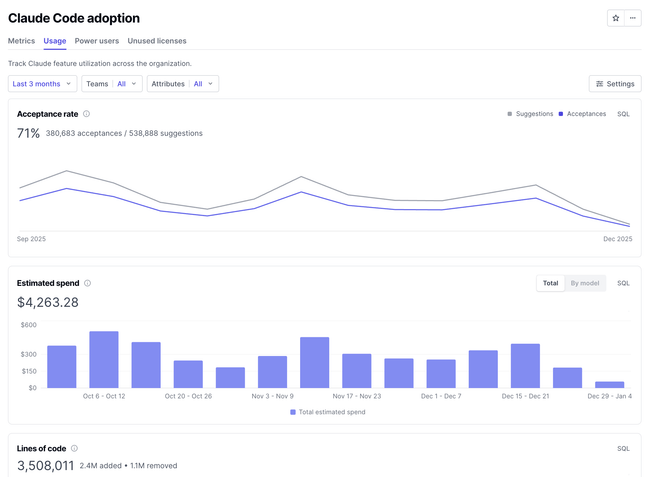Click the info icon next to Lines of code
The image size is (650, 477).
coord(74,448)
